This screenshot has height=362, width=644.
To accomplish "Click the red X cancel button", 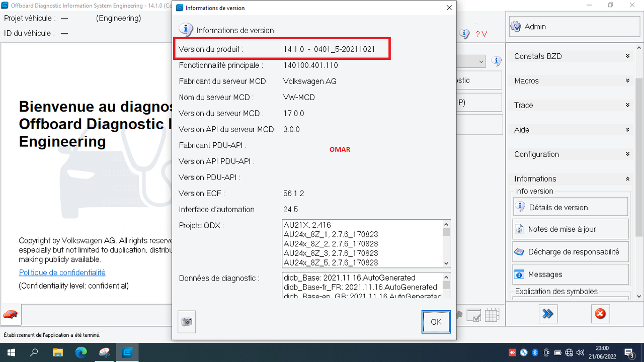I will pyautogui.click(x=600, y=314).
